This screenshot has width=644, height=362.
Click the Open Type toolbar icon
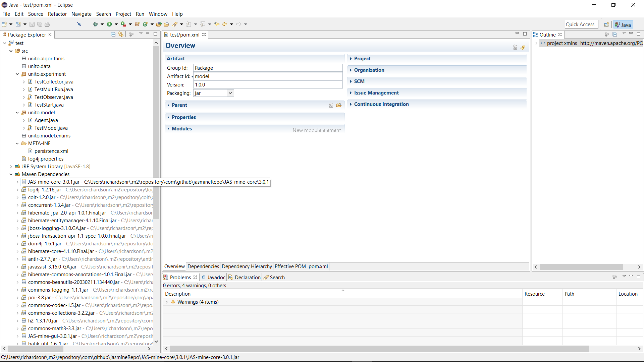pos(159,24)
